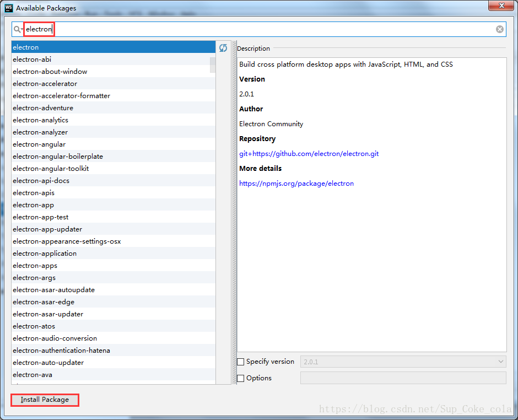This screenshot has height=420, width=518.
Task: Select electron-analyzer package
Action: coord(114,132)
